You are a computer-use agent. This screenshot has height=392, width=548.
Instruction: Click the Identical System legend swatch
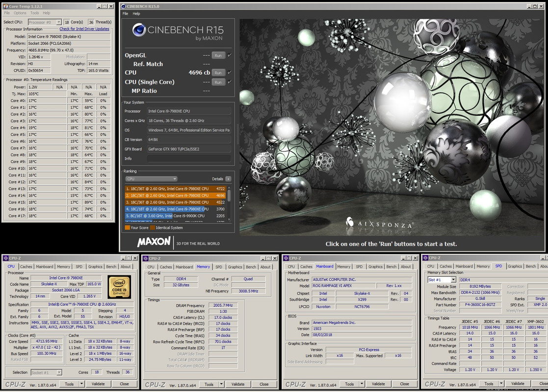pos(153,227)
